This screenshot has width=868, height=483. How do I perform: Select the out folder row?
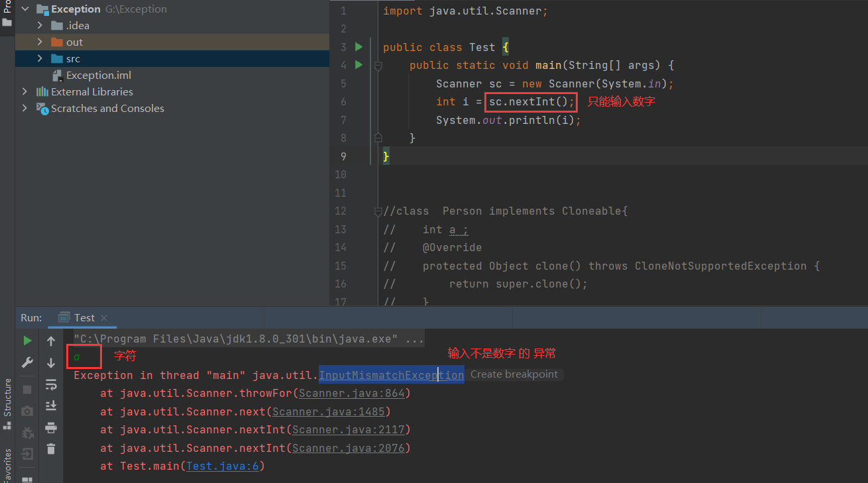172,42
